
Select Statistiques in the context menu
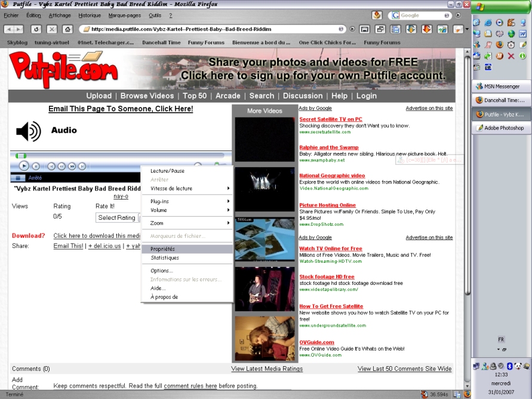[187, 257]
